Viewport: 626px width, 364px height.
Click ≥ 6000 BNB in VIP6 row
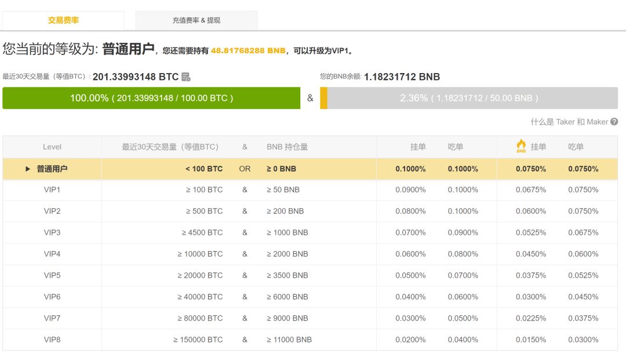coord(287,297)
